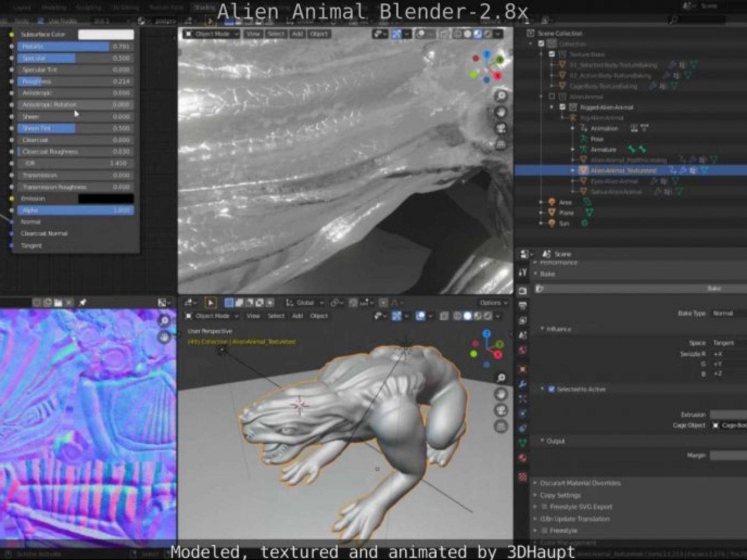Open Particles properties tab icon
Viewport: 747px width, 560px height.
pos(522,399)
